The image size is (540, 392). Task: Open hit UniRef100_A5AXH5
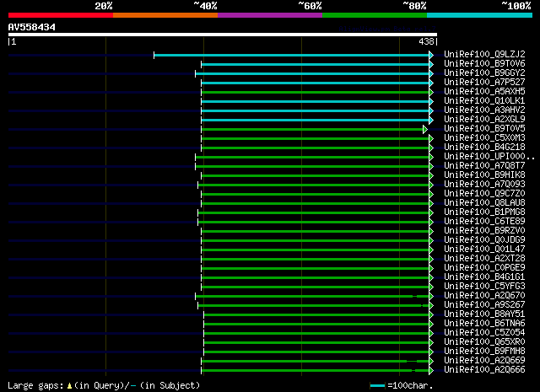(484, 91)
